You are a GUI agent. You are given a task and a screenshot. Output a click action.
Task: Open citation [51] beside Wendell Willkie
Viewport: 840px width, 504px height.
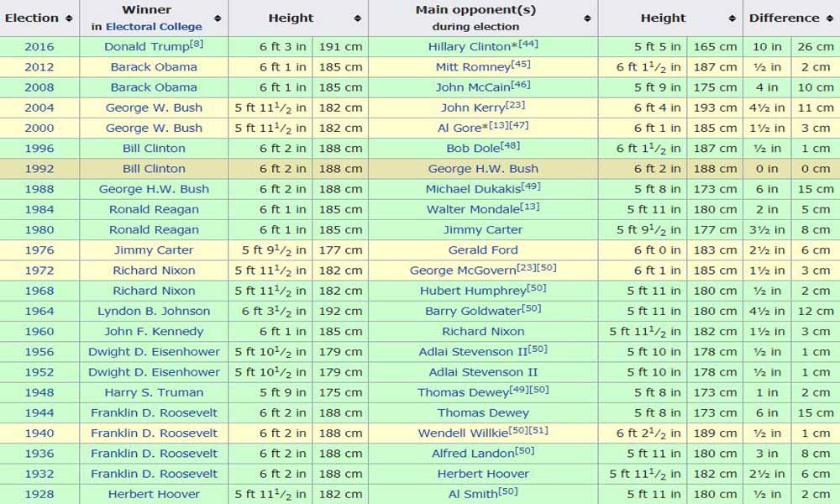pos(538,431)
